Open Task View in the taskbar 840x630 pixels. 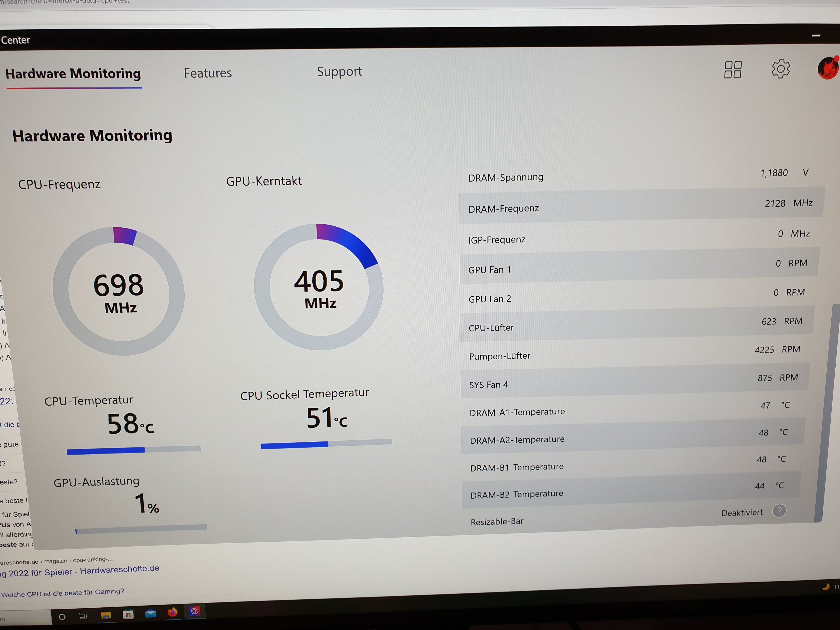click(x=83, y=616)
